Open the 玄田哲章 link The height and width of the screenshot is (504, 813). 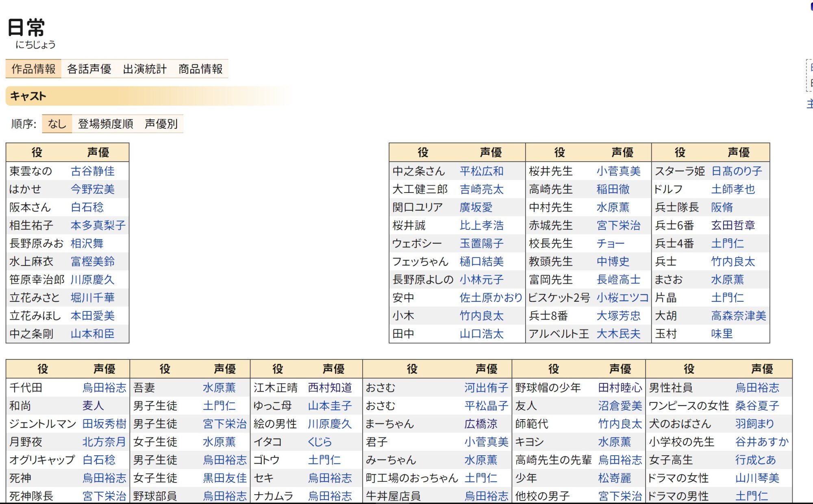(x=733, y=225)
